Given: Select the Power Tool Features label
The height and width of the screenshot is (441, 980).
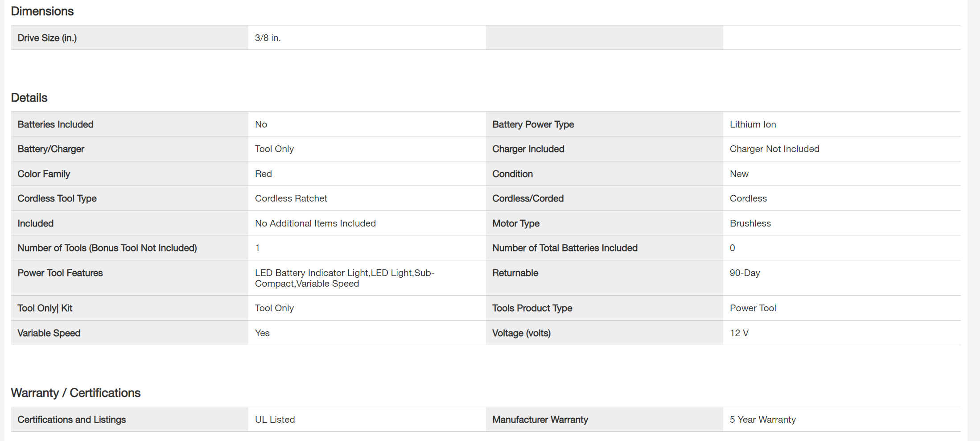Looking at the screenshot, I should tap(60, 273).
